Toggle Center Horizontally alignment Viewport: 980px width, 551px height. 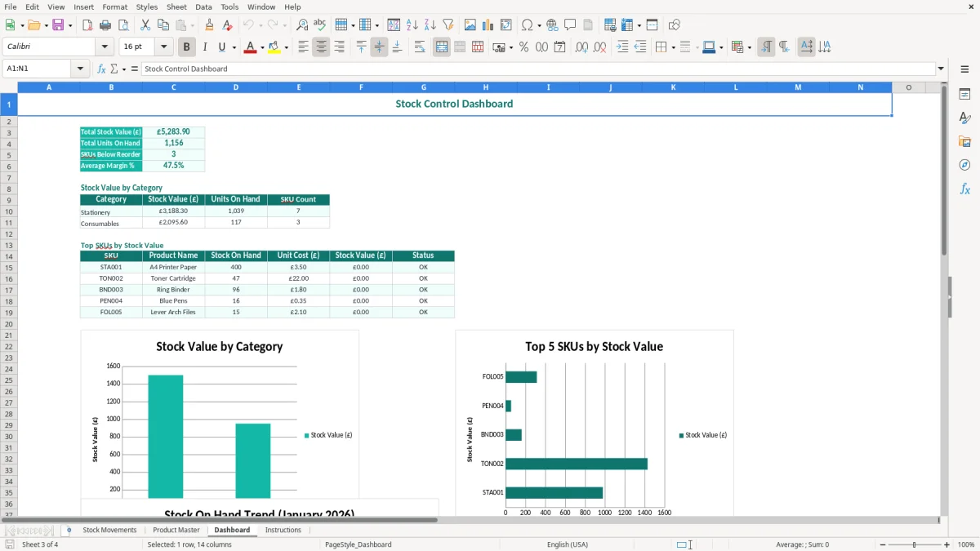click(x=321, y=47)
